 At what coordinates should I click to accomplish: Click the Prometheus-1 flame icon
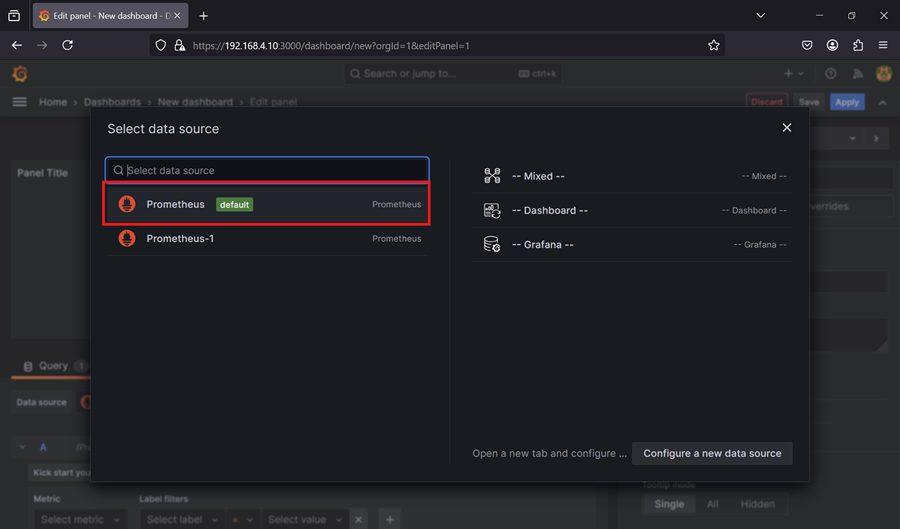[x=127, y=238]
